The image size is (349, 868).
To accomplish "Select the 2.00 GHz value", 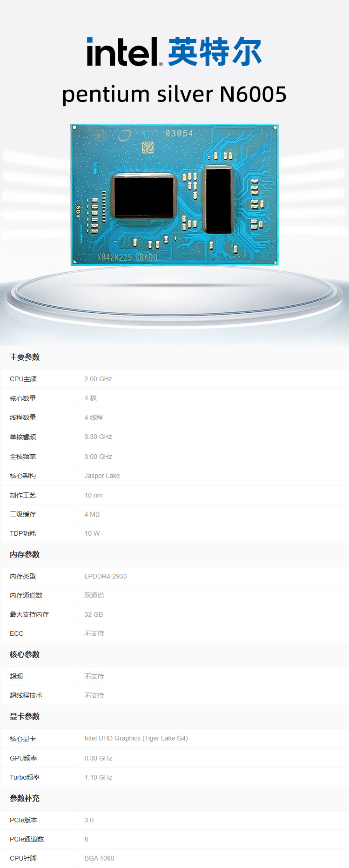I will [98, 379].
